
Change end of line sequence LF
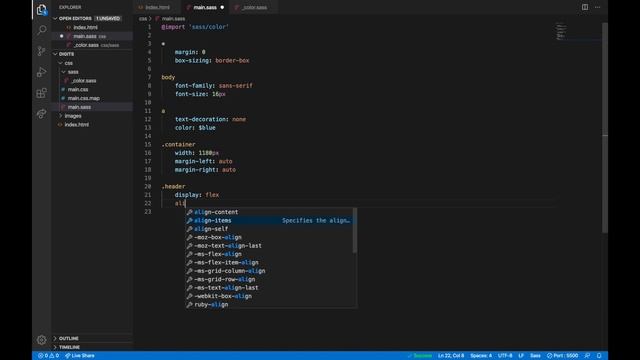pos(521,356)
